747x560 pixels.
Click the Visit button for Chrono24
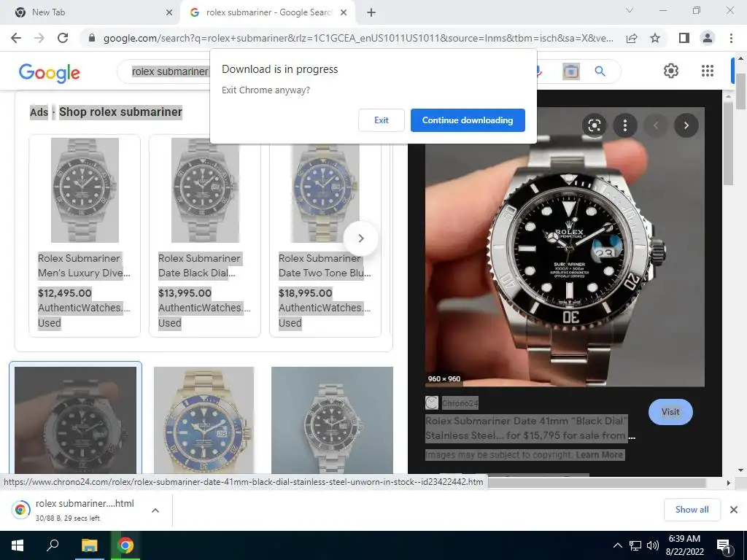[x=670, y=412]
